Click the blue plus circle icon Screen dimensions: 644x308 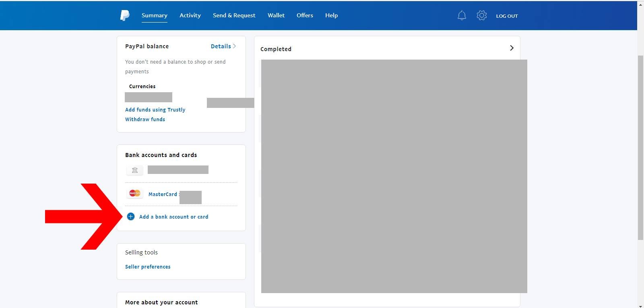(x=131, y=217)
